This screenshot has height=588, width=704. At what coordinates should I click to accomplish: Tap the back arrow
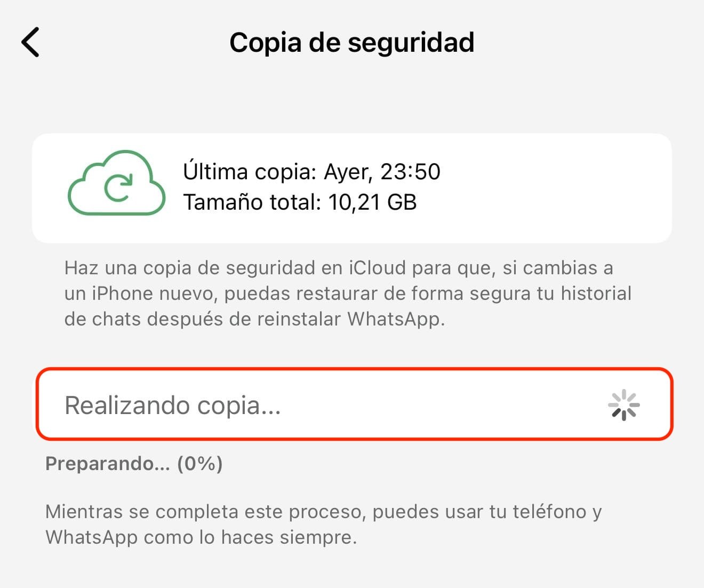(30, 42)
